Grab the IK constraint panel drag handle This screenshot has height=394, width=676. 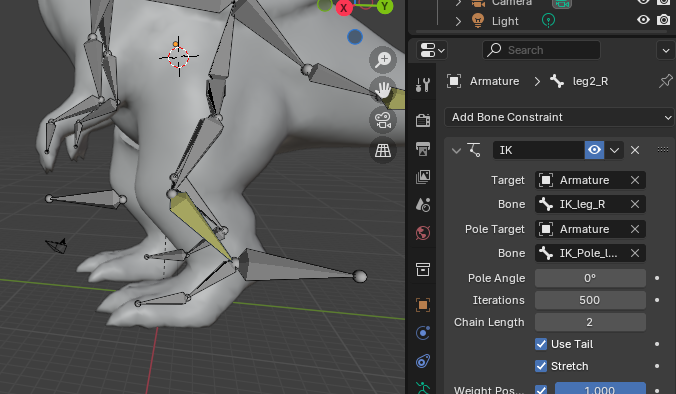pos(663,150)
